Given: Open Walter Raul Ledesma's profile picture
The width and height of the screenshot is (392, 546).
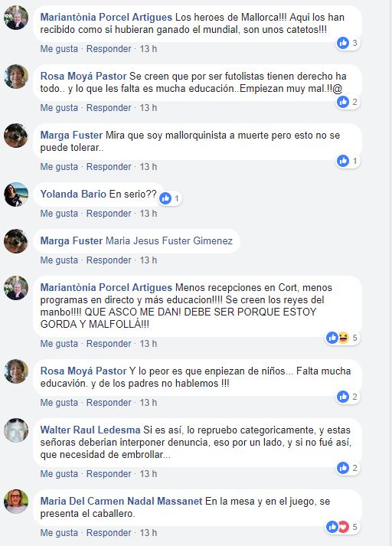Looking at the screenshot, I should point(16,430).
